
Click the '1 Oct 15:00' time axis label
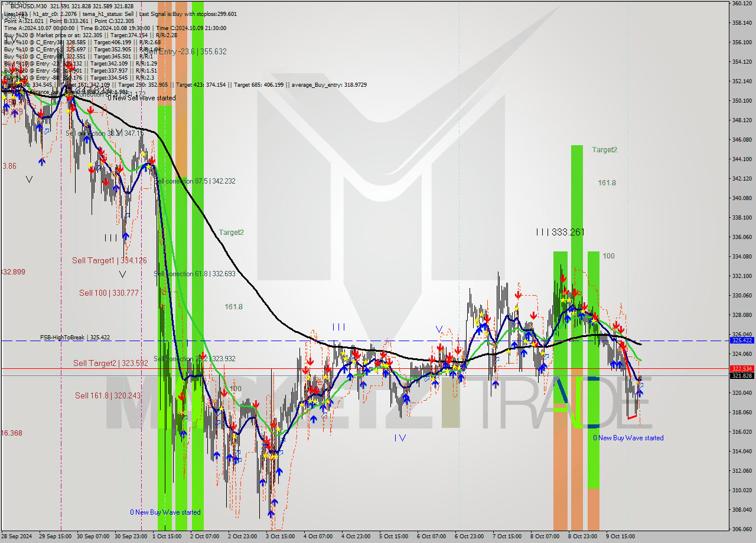tap(167, 537)
